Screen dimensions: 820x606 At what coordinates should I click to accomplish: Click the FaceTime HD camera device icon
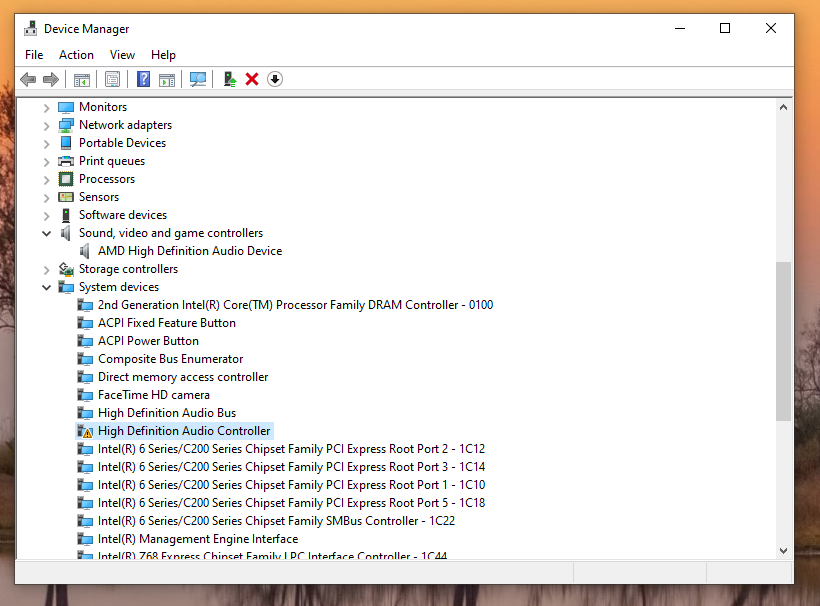click(85, 395)
